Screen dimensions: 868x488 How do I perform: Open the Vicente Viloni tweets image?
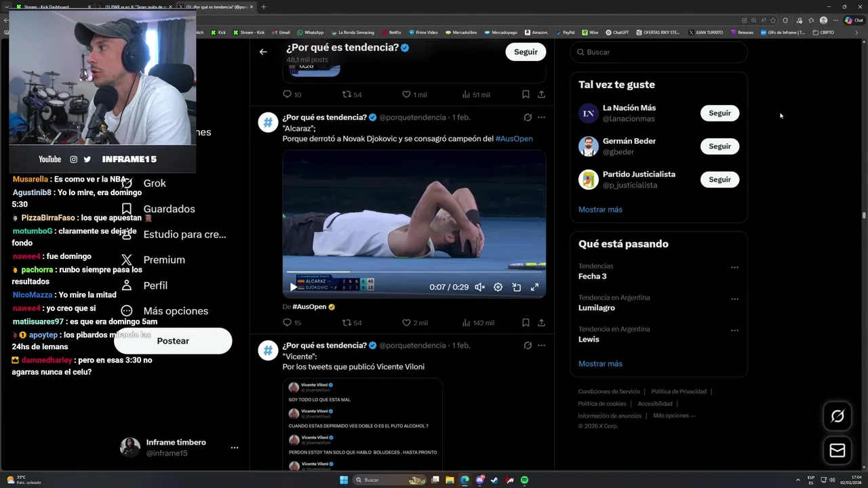[x=363, y=426]
